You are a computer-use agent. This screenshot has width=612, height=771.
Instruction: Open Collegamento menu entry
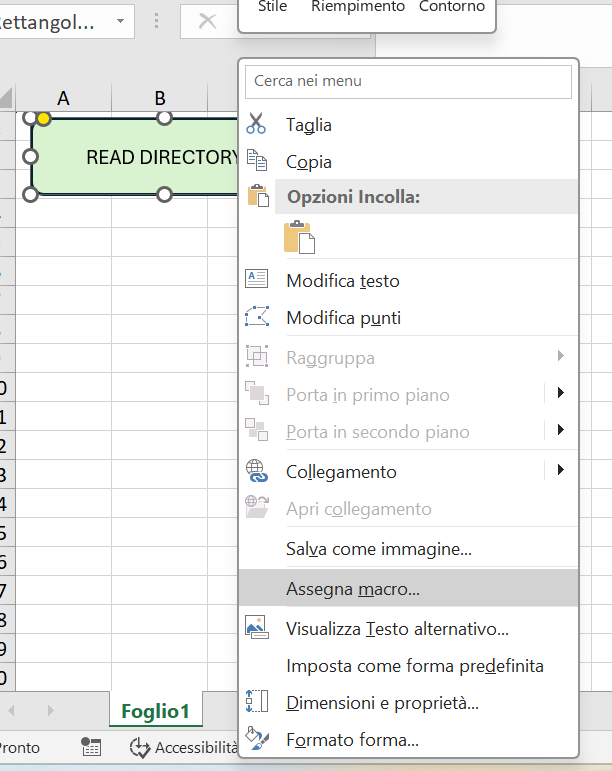click(x=408, y=472)
